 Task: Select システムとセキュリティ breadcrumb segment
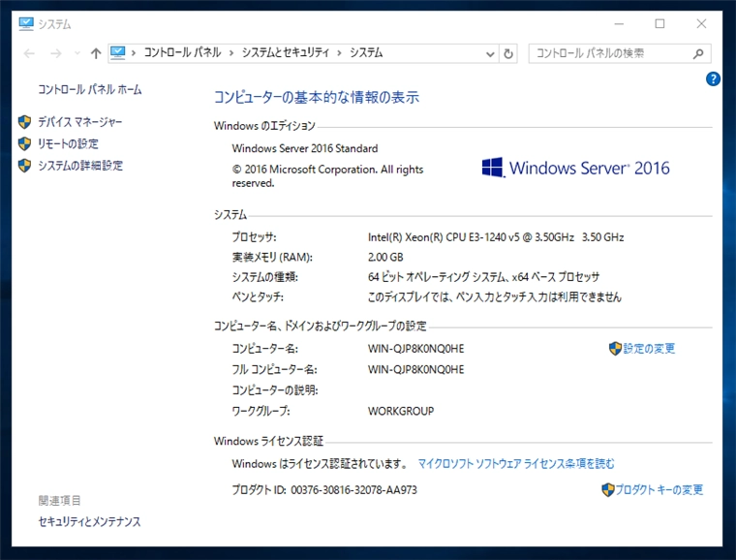286,52
